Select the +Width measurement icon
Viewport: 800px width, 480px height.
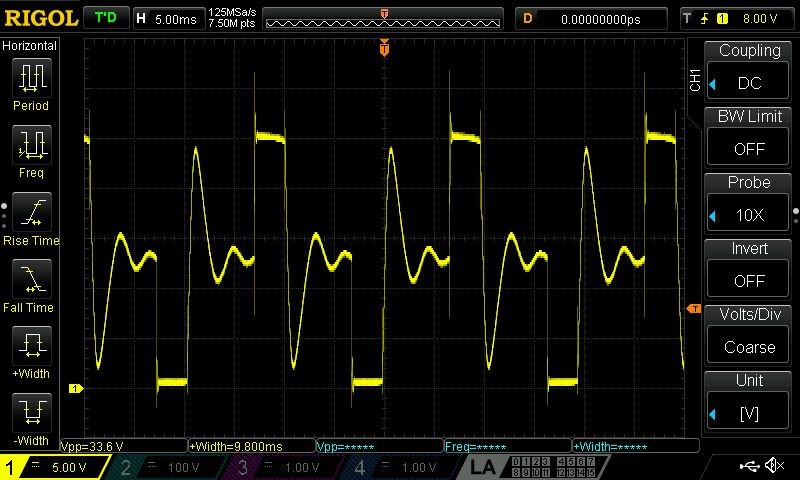click(x=32, y=345)
